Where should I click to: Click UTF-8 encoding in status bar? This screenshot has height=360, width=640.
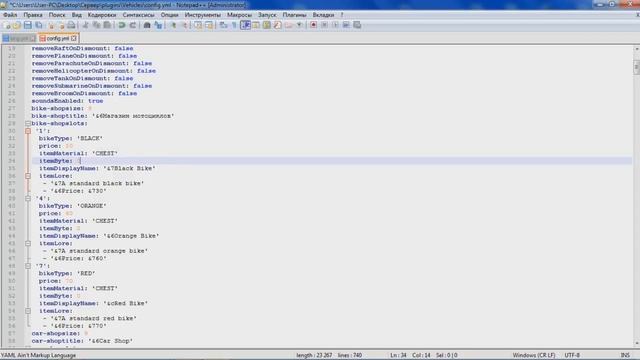point(572,355)
